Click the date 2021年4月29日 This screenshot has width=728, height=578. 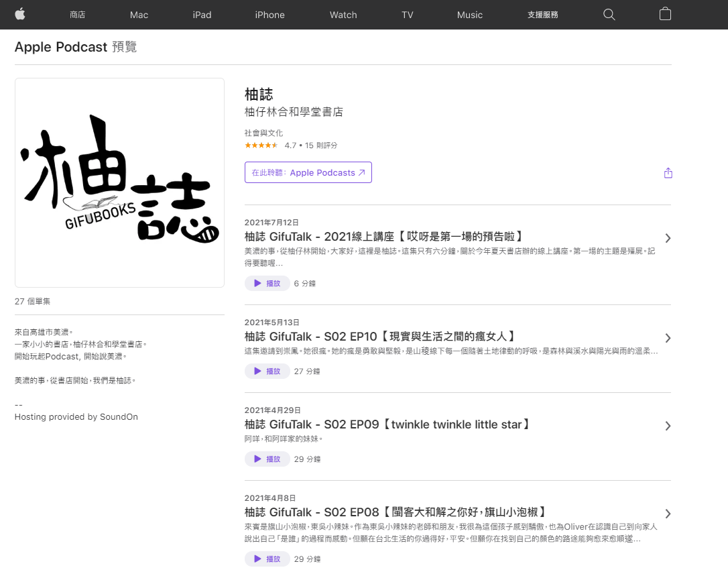coord(273,410)
